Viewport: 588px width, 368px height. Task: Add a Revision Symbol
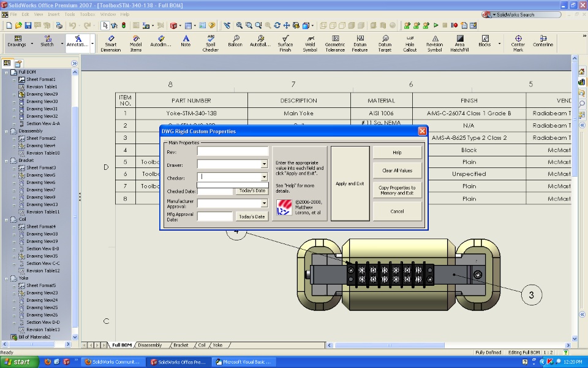point(435,44)
